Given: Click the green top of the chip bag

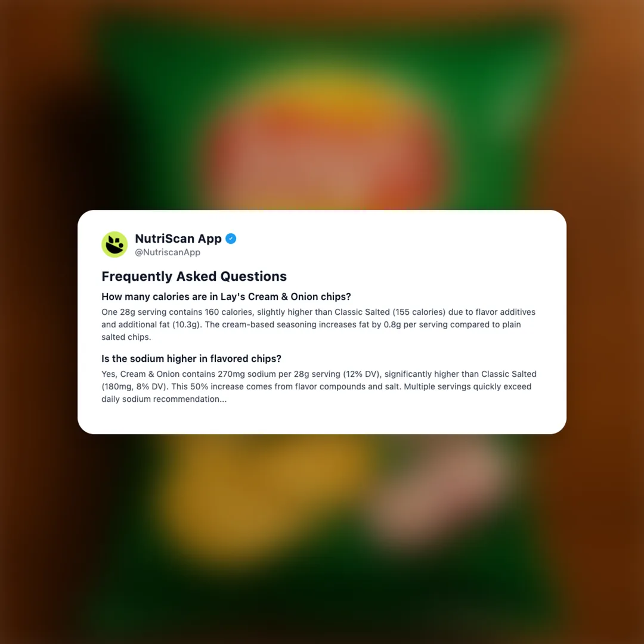Looking at the screenshot, I should pos(324,45).
